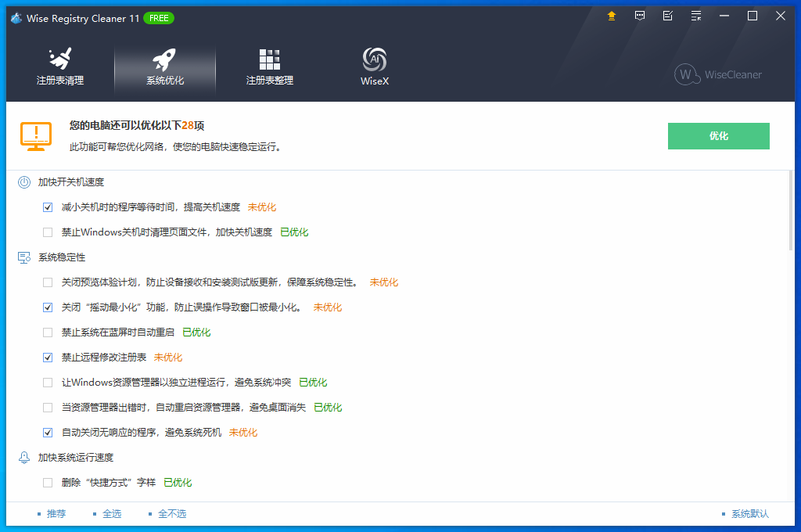Launch the WiseX AI feature
The height and width of the screenshot is (532, 801).
374,66
